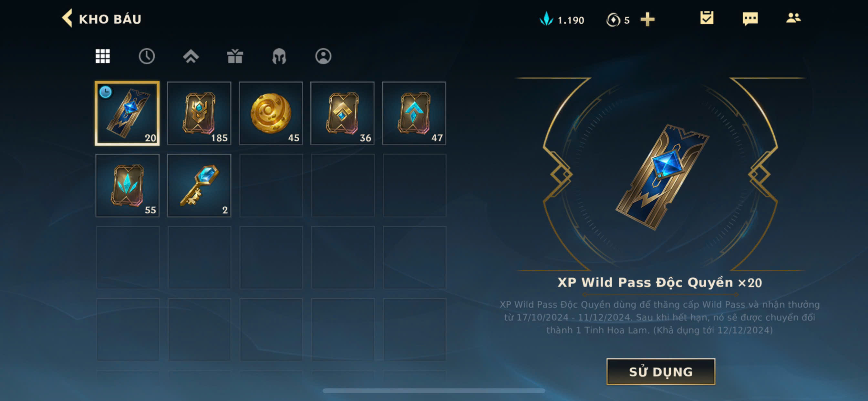Add more Wild Cores with the plus icon
The height and width of the screenshot is (401, 868).
point(647,20)
